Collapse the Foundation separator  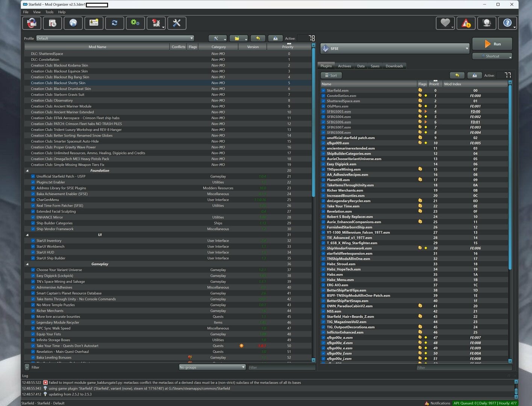(x=27, y=171)
